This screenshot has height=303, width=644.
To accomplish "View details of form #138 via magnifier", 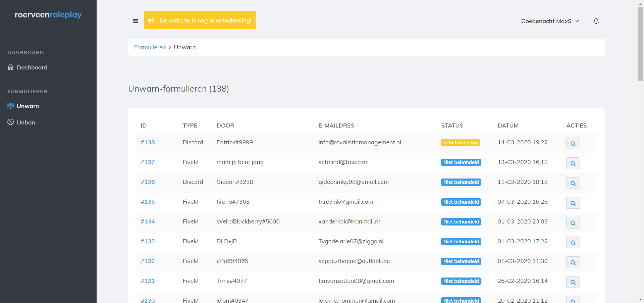I will 573,144.
